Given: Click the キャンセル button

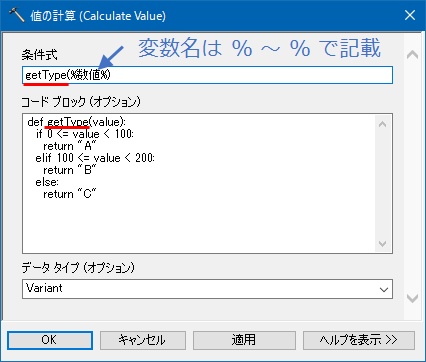Looking at the screenshot, I should click(143, 340).
